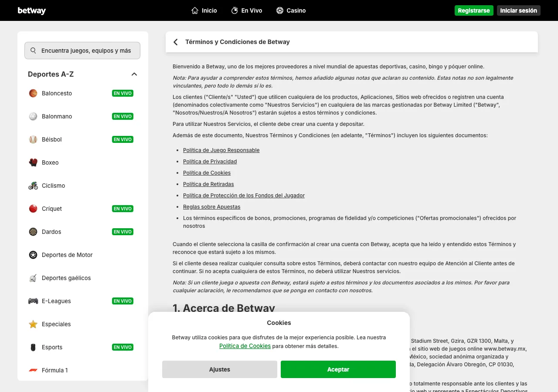Open the En Vivo menu item
The image size is (558, 392).
pos(246,10)
